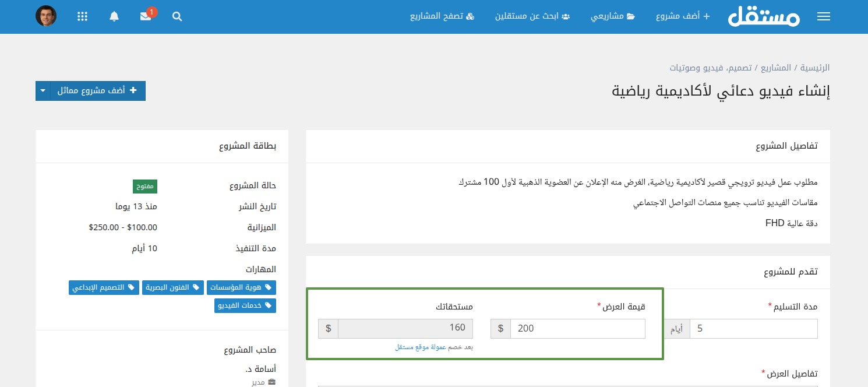Open the messages envelope icon

click(146, 17)
